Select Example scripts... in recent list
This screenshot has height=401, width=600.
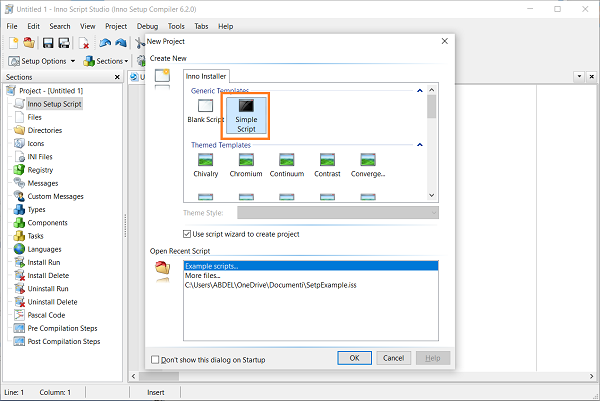(x=311, y=266)
